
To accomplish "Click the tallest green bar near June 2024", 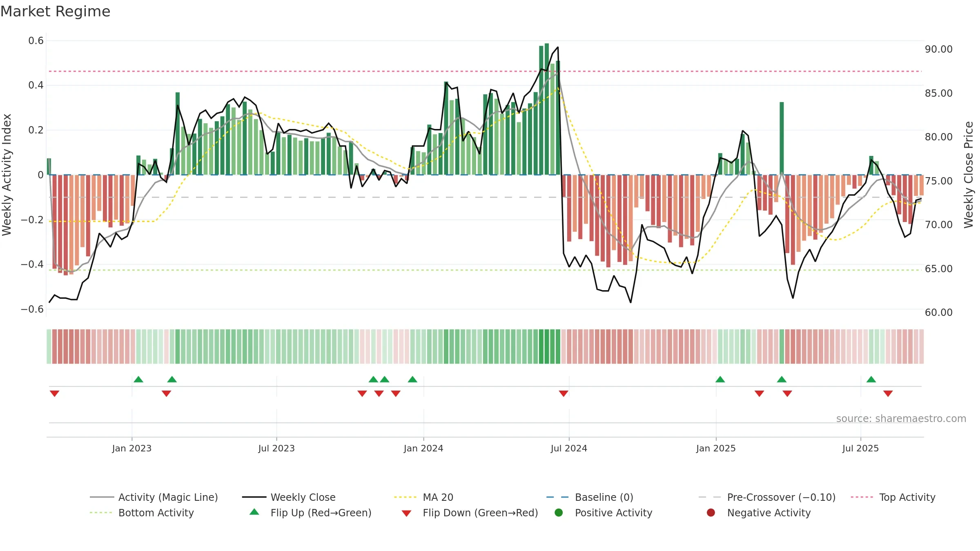I will click(547, 109).
